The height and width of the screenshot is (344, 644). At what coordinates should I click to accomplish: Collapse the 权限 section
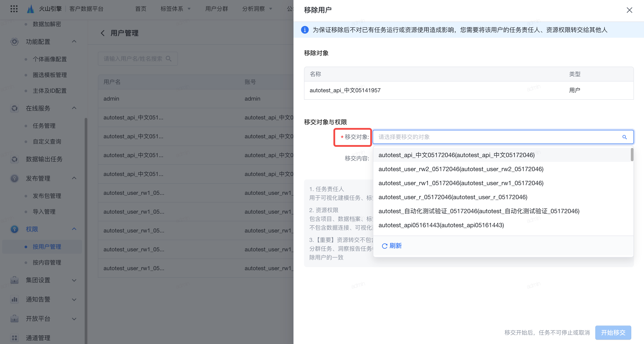(74, 229)
